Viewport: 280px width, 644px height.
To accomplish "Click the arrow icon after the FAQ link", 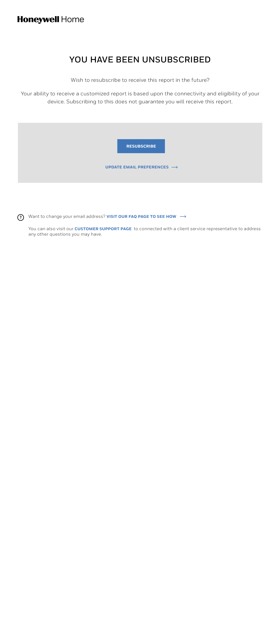I will tap(183, 216).
